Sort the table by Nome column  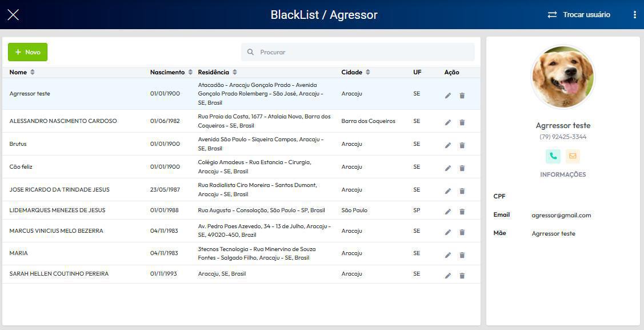pos(33,72)
